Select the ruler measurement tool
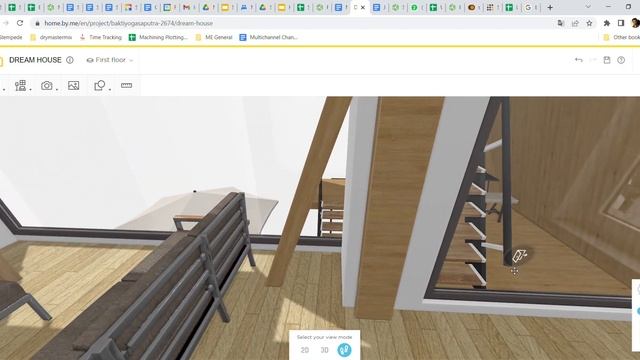640x360 pixels. point(127,85)
